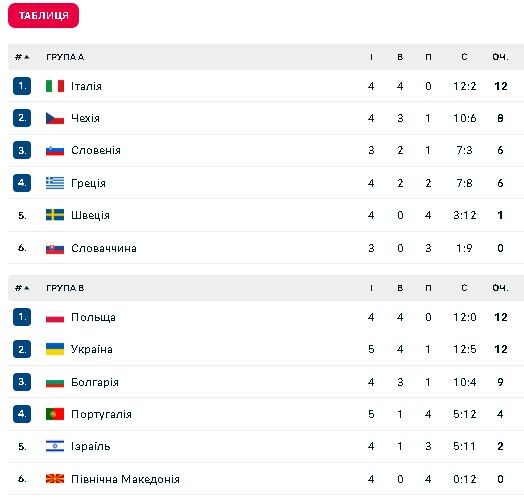Sort Група A by С column
524x500 pixels.
tap(464, 57)
